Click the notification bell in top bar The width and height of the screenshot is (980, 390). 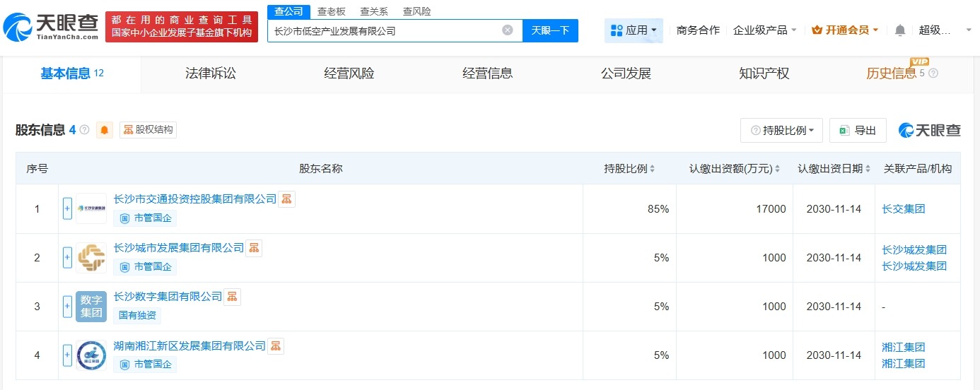pos(899,30)
